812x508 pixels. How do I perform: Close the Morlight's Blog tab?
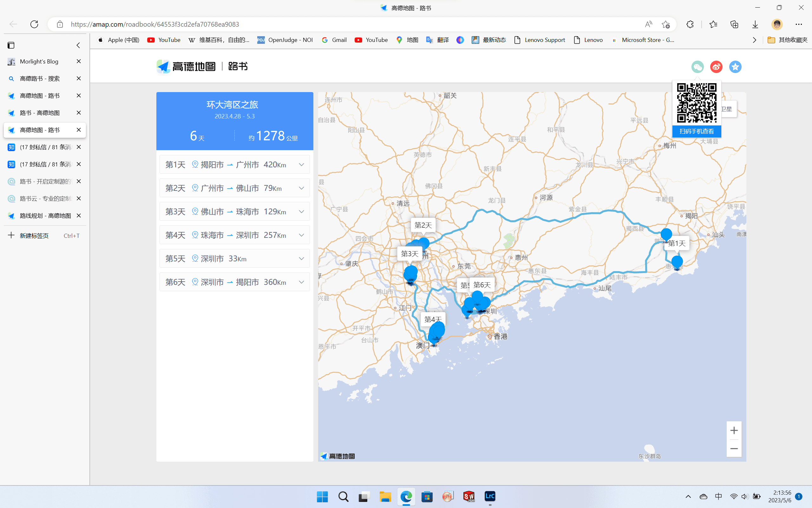point(79,61)
